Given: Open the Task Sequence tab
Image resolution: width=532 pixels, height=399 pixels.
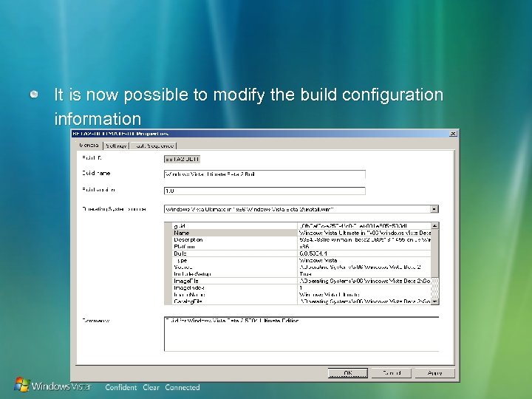Looking at the screenshot, I should tap(154, 146).
